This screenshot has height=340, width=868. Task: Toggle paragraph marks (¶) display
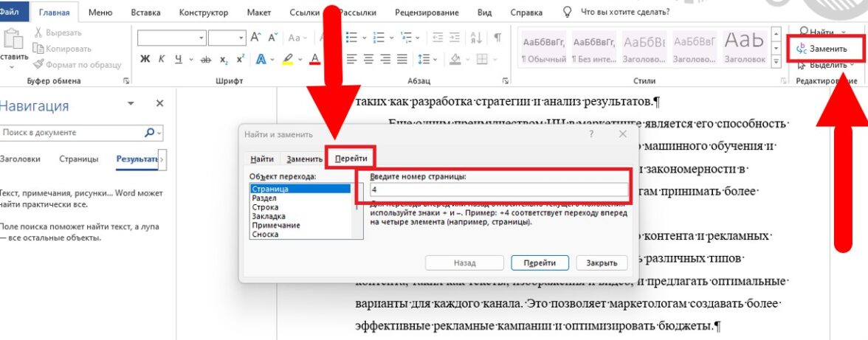[x=497, y=38]
